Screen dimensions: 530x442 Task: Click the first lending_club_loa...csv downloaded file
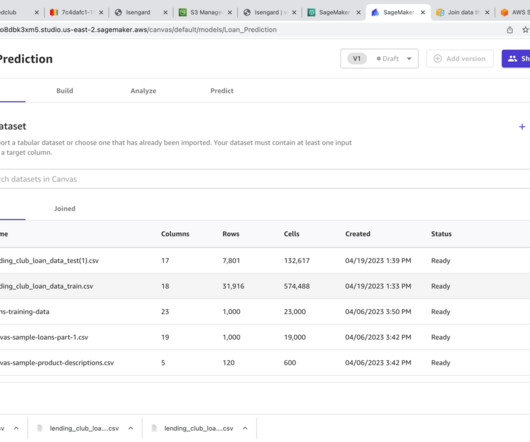tap(84, 428)
